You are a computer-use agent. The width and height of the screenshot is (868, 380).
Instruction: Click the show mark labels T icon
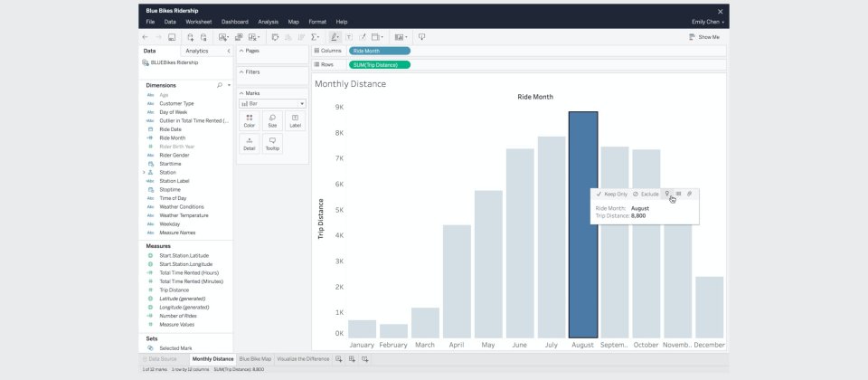(x=349, y=37)
